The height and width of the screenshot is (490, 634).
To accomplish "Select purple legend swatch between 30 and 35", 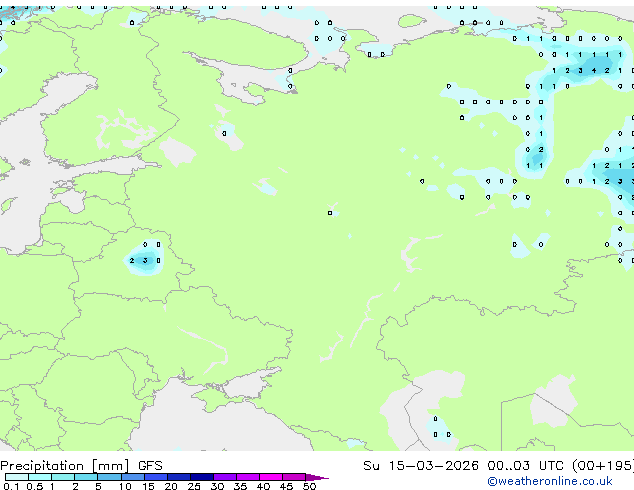I will pyautogui.click(x=225, y=477).
